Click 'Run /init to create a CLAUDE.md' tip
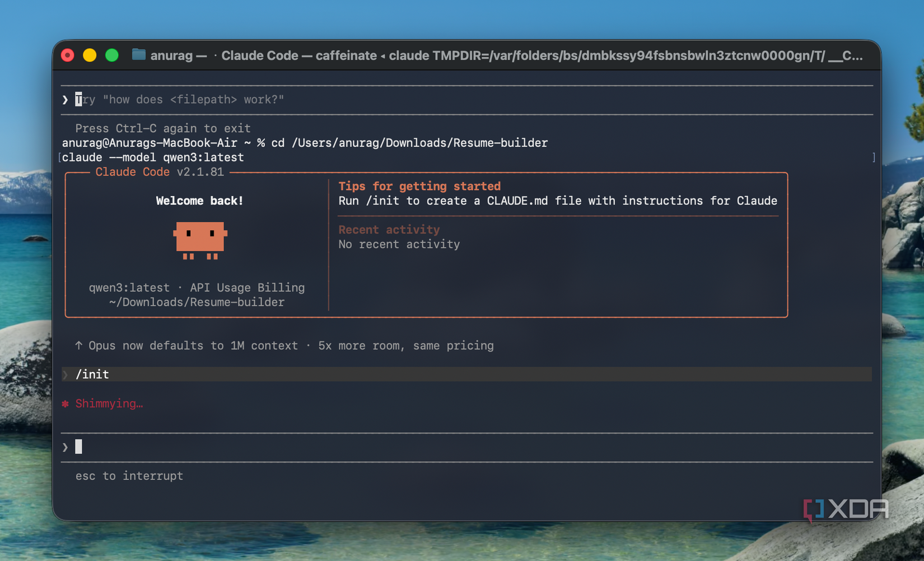 558,201
